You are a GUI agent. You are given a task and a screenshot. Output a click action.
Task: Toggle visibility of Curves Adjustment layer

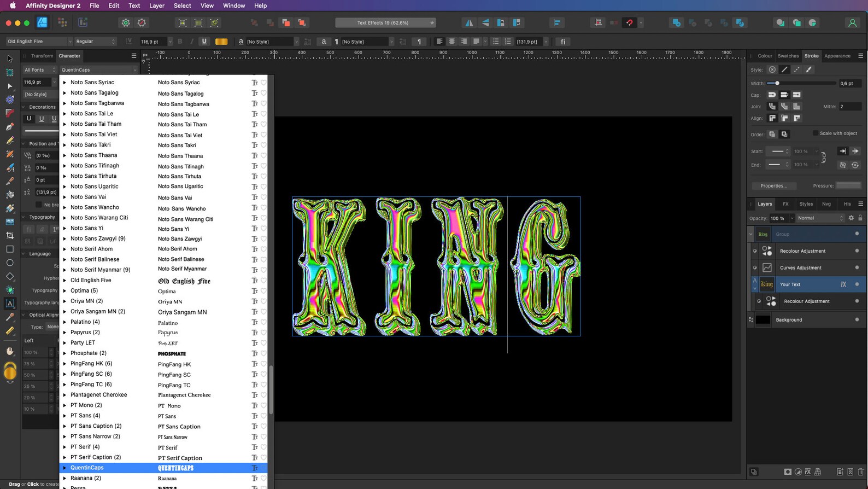[857, 267]
